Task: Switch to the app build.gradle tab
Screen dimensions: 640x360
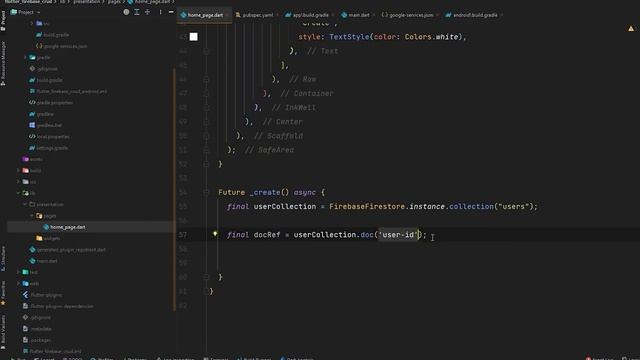Action: [310, 15]
